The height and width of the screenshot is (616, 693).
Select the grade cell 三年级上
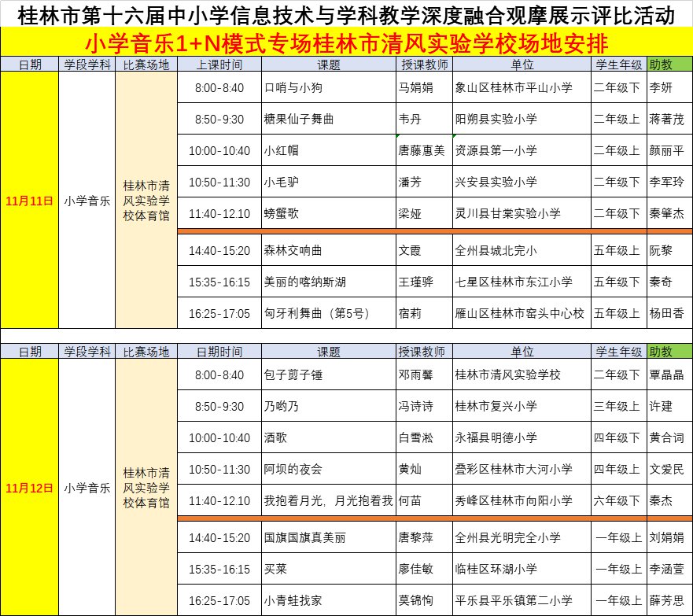tap(617, 407)
